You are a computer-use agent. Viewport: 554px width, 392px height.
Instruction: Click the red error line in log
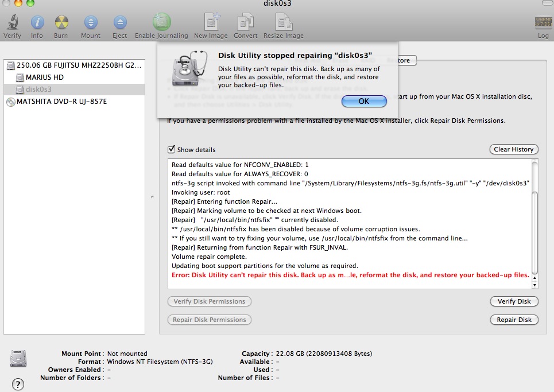click(350, 275)
